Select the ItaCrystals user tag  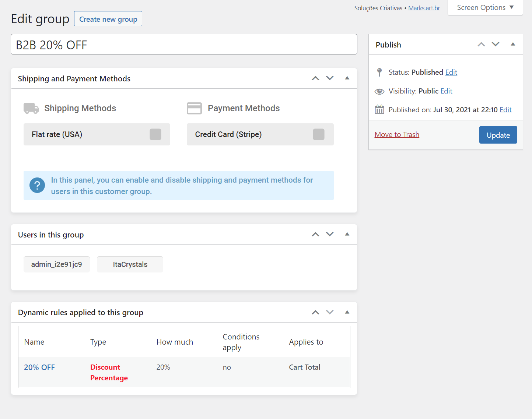click(x=130, y=264)
